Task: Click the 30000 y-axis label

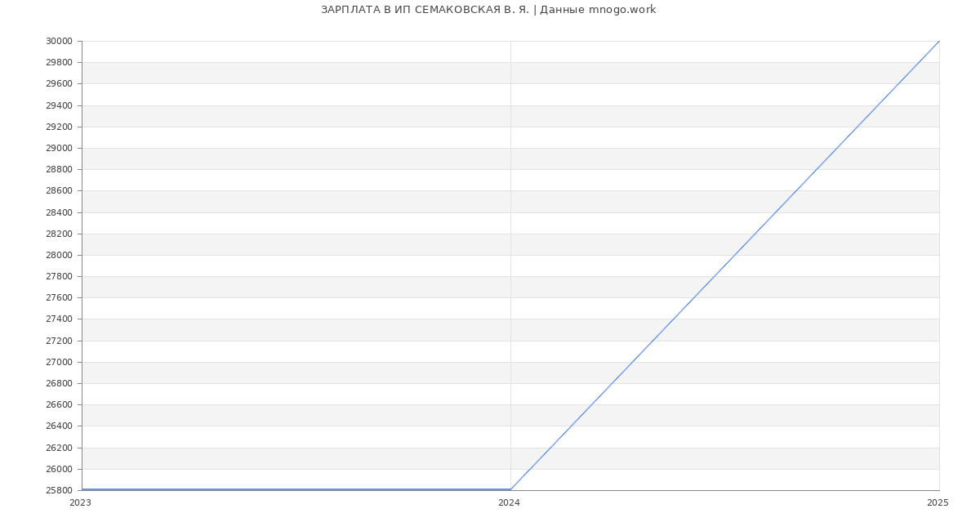Action: (x=59, y=42)
